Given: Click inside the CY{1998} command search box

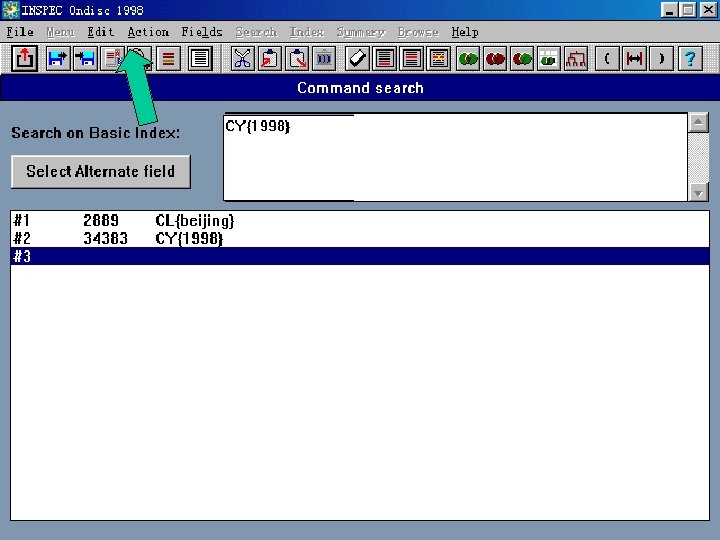Looking at the screenshot, I should [455, 157].
